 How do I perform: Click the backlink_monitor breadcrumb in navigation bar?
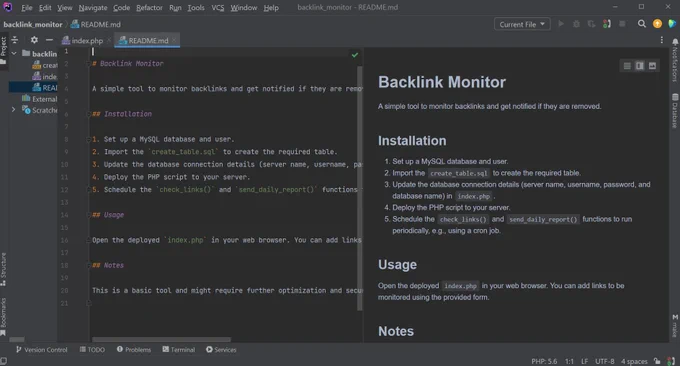[x=33, y=24]
